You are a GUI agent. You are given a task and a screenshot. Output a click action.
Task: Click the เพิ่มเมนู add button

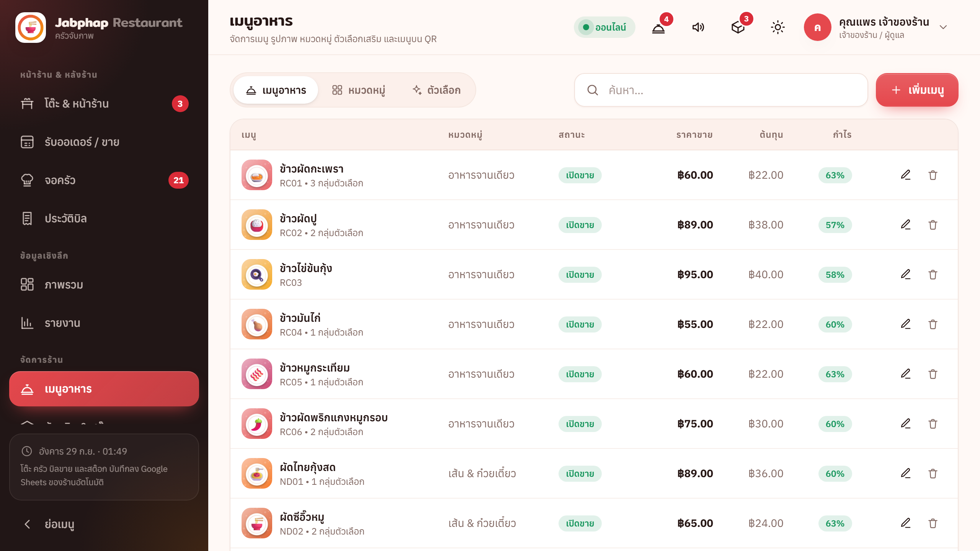[x=917, y=90]
